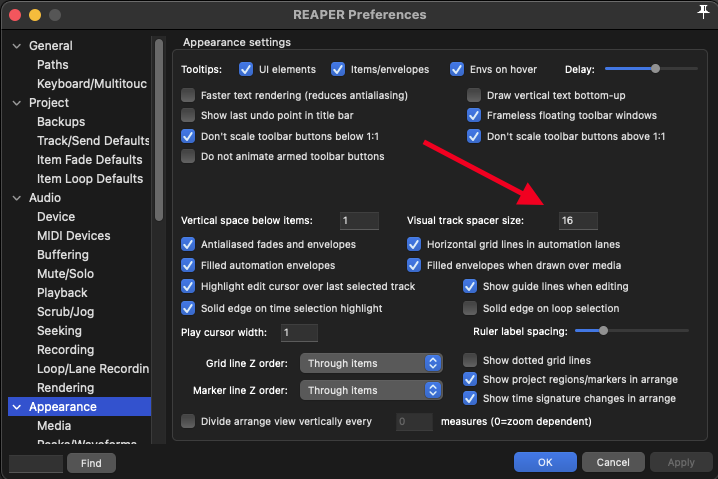Screen dimensions: 718x479
Task: Open Item Loop Defaults page
Action: [x=90, y=179]
